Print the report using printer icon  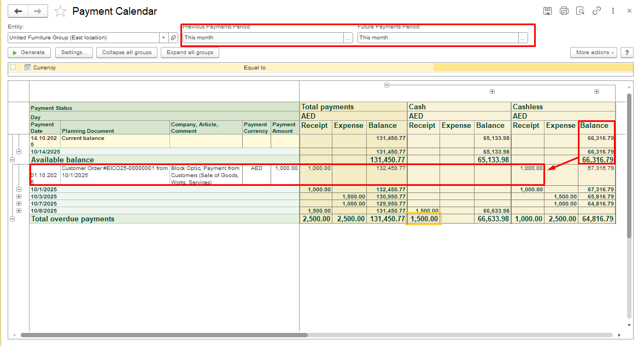(564, 11)
